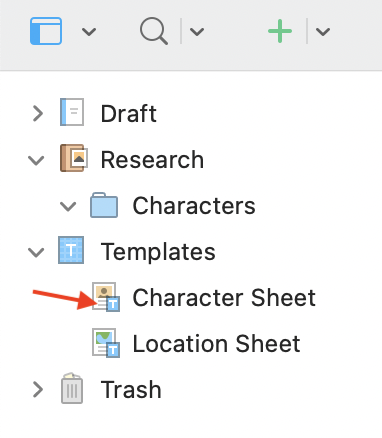Click the Templates folder T icon

[71, 250]
